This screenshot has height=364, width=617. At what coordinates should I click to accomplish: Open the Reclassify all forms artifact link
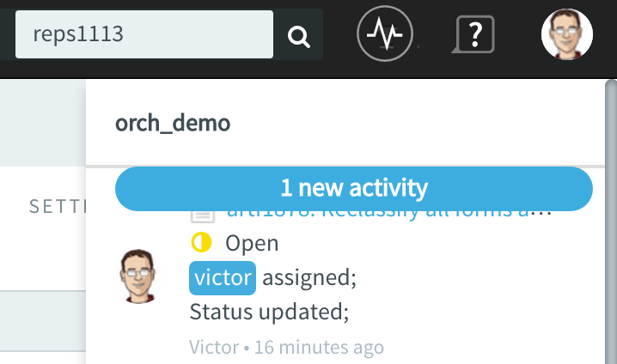[388, 215]
